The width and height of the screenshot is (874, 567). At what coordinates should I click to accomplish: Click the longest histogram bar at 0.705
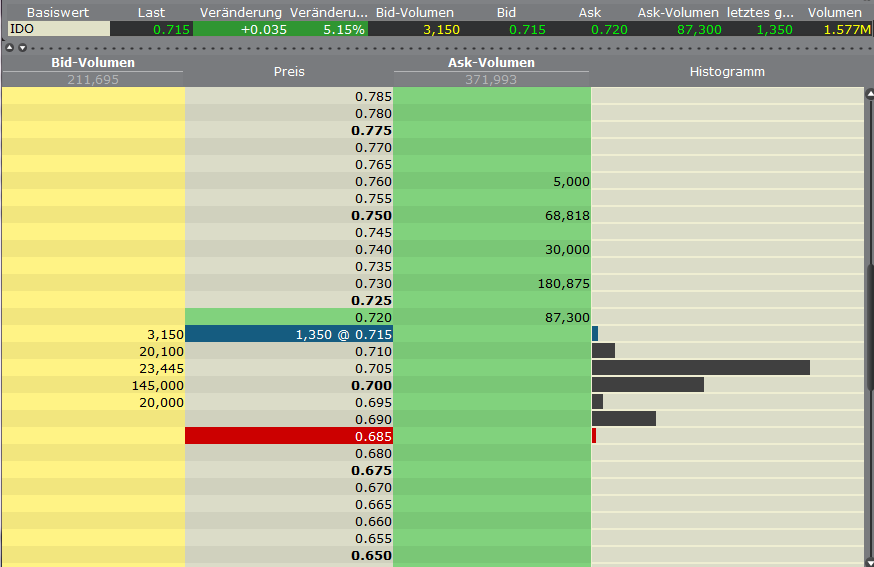tap(701, 367)
